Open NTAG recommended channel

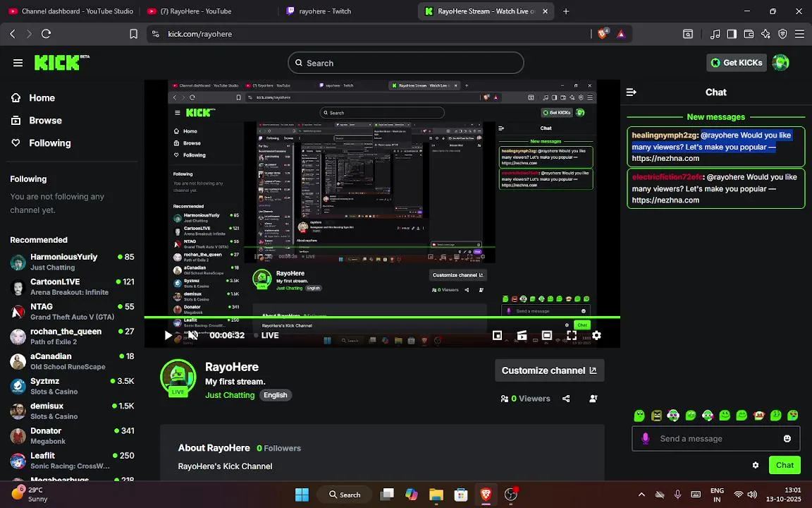coord(72,312)
